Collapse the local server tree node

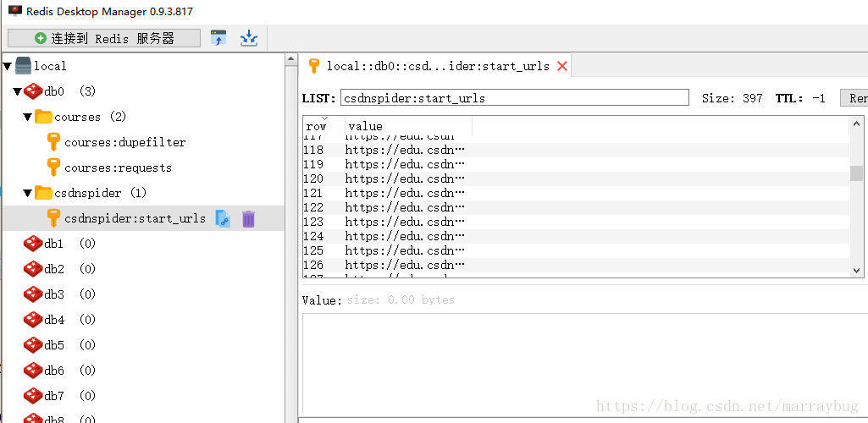click(7, 66)
